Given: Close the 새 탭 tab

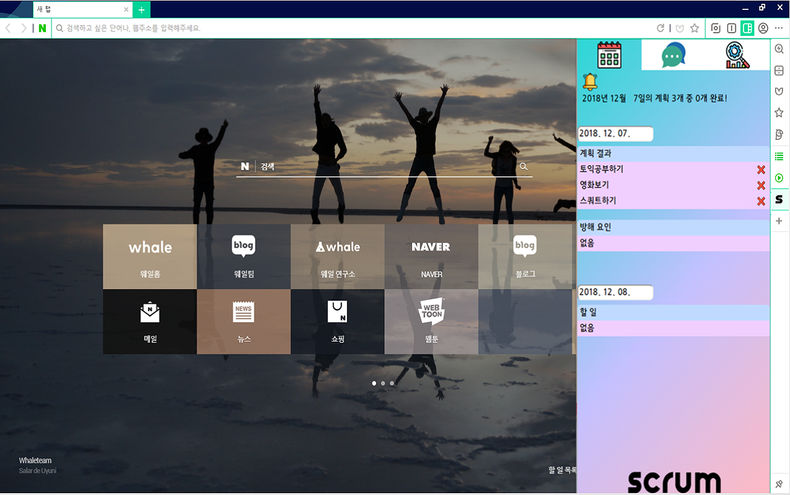Looking at the screenshot, I should pos(126,10).
